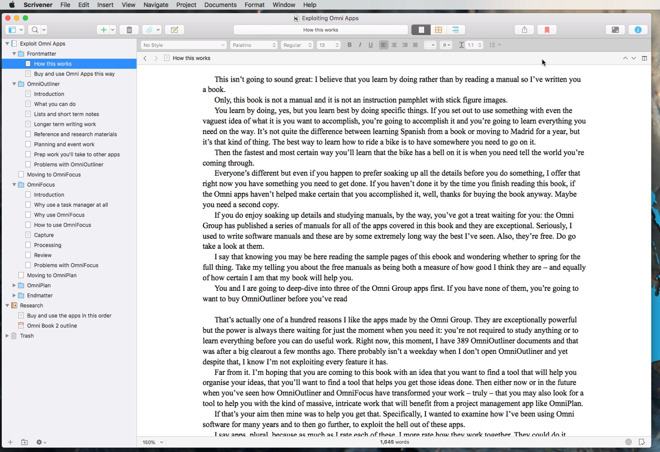The width and height of the screenshot is (660, 452).
Task: Switch to single document editor view
Action: (421, 29)
